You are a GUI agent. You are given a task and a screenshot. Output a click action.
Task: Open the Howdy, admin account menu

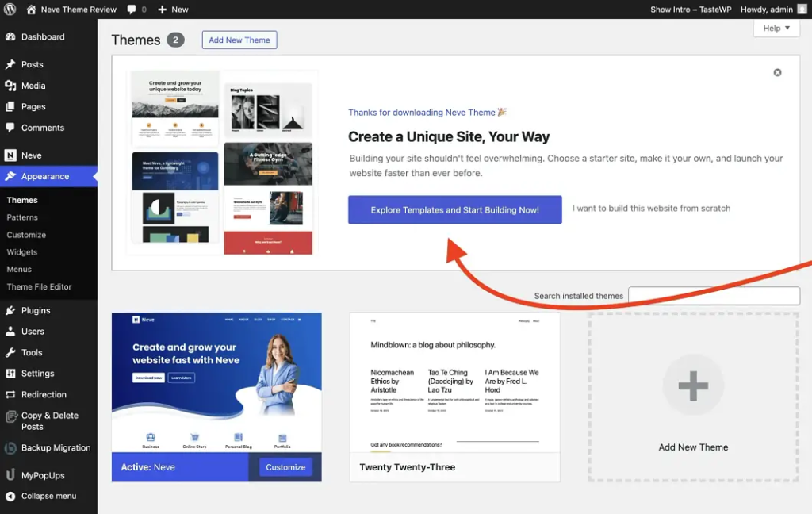773,10
